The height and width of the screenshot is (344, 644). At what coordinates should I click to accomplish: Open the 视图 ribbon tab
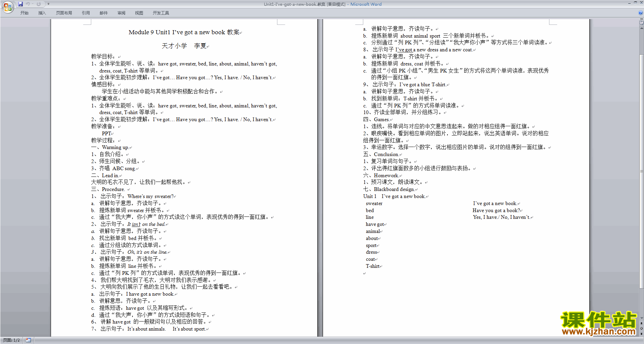pos(139,13)
